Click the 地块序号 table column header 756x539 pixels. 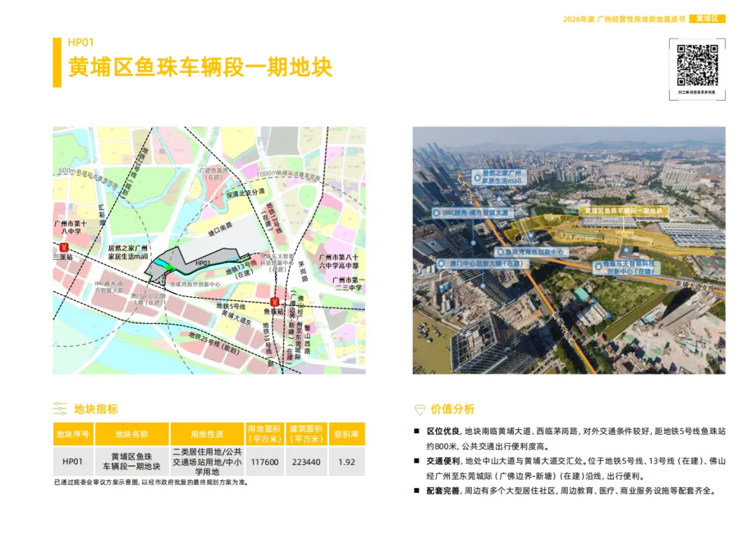(73, 434)
